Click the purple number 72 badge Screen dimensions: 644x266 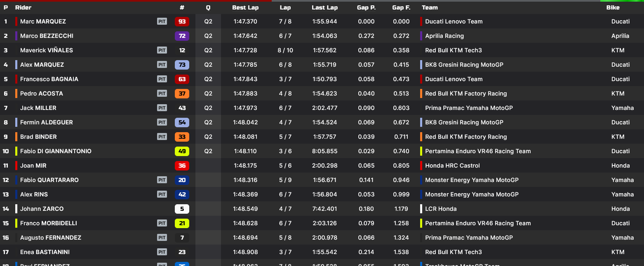(x=182, y=36)
